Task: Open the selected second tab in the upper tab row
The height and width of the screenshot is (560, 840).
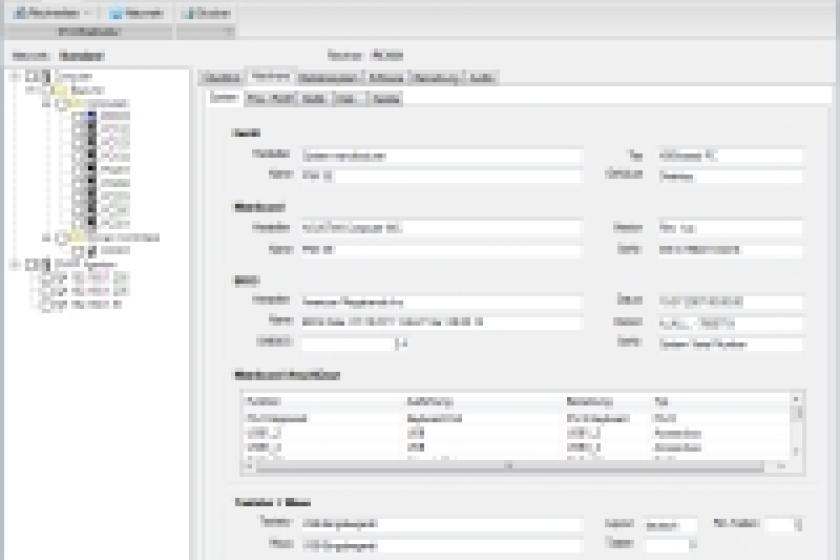Action: tap(271, 77)
